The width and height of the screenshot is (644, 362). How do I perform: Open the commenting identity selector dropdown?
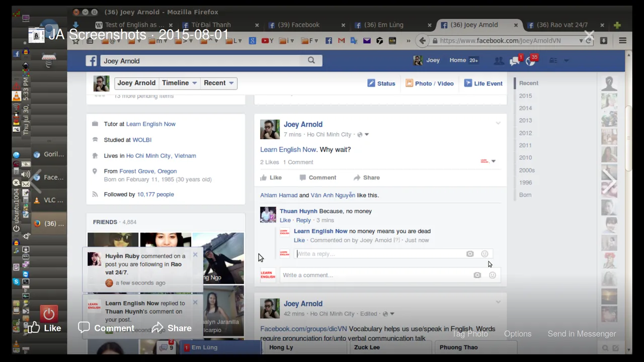488,161
